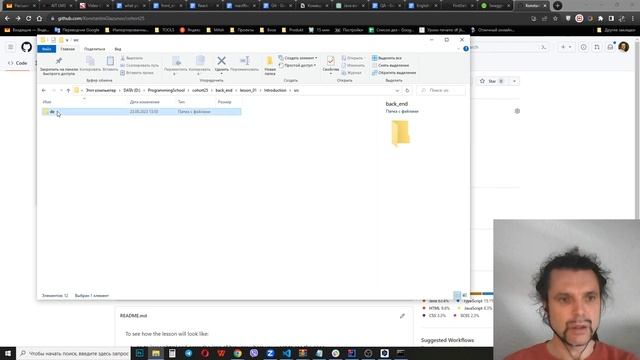Open a new Chrome tab
This screenshot has width=640, height=360.
[557, 6]
